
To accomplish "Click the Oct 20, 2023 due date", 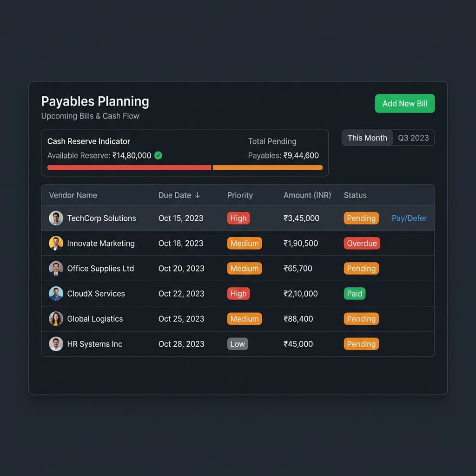I will [x=181, y=269].
